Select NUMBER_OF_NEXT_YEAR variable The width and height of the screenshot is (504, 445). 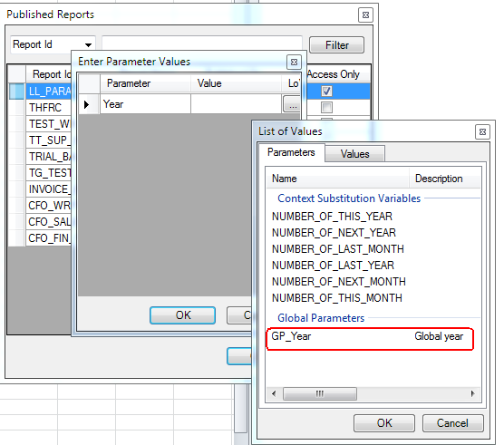tap(334, 233)
